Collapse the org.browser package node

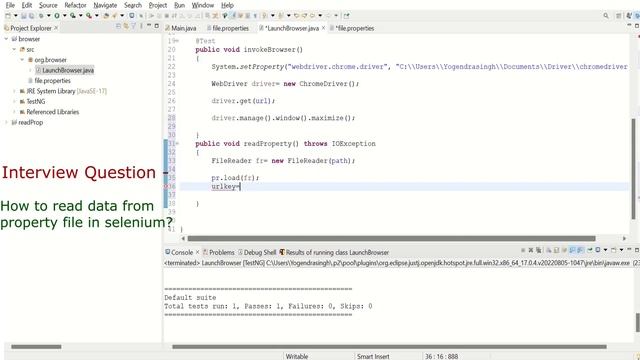tap(22, 60)
